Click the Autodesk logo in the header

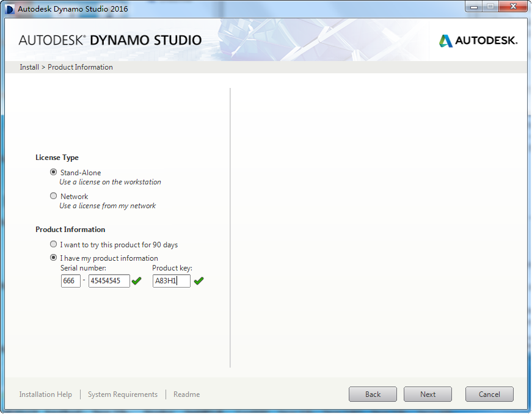tap(478, 41)
